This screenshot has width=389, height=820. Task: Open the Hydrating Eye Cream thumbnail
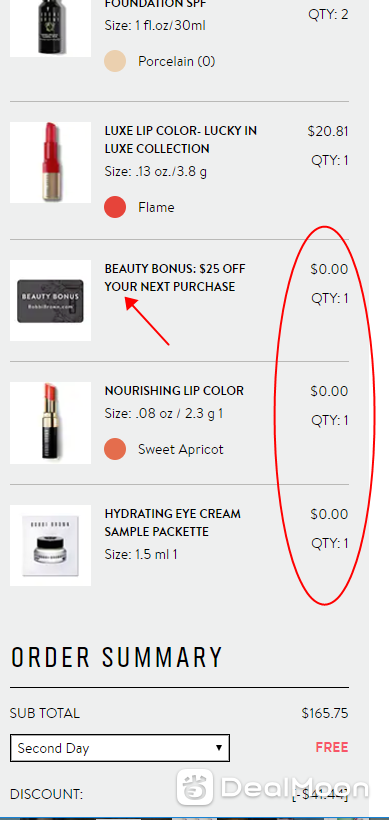point(50,545)
